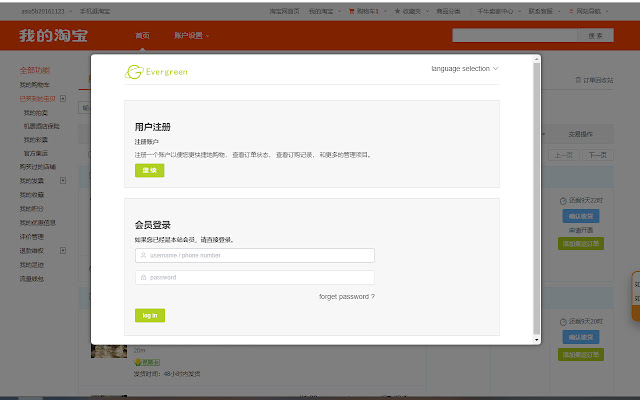This screenshot has height=400, width=640.
Task: Open 购买过的店铺 in the sidebar
Action: [38, 167]
